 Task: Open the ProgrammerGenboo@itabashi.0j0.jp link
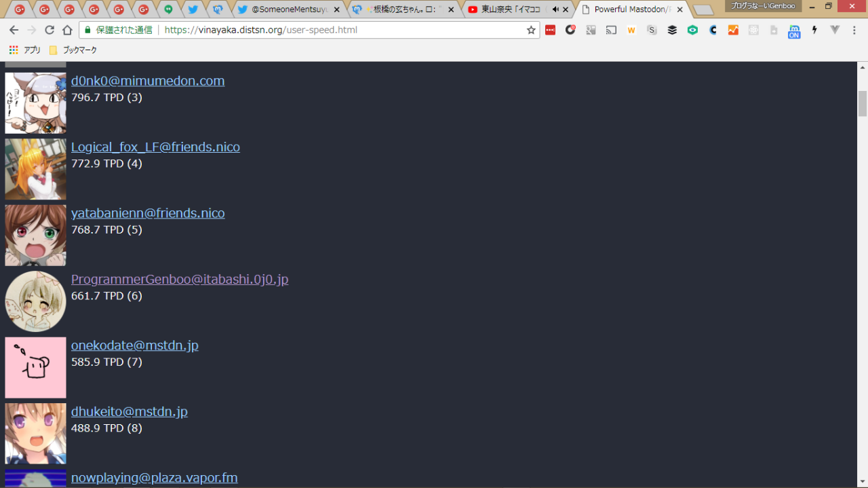pos(180,279)
